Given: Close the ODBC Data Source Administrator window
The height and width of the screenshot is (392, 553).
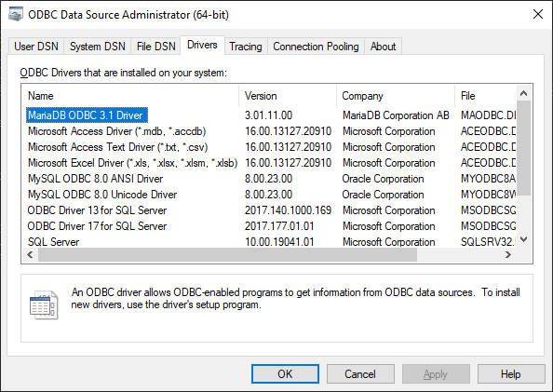Looking at the screenshot, I should (x=537, y=15).
